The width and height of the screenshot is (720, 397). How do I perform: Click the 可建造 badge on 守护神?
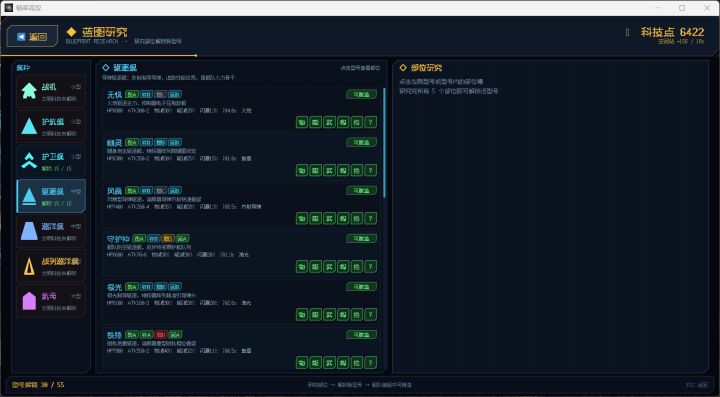[361, 239]
